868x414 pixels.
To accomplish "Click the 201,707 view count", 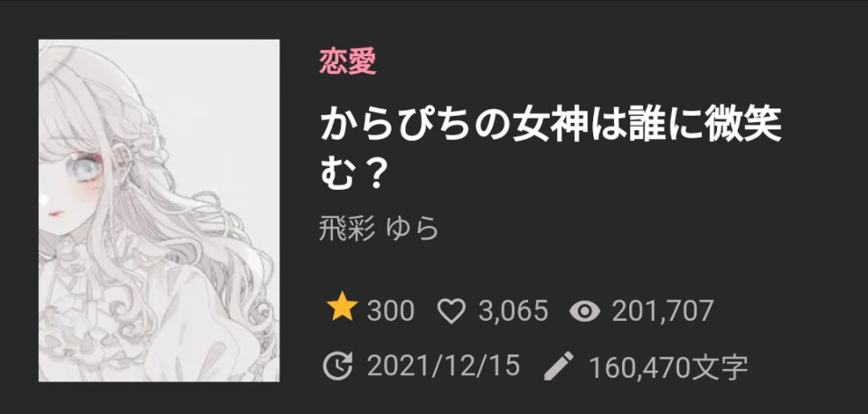I will click(663, 311).
